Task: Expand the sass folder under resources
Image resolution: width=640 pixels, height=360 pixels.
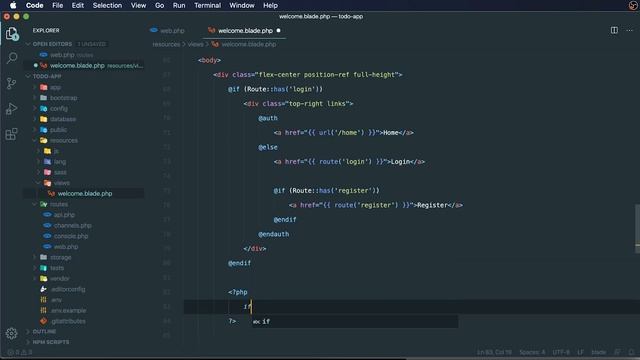Action: 39,172
